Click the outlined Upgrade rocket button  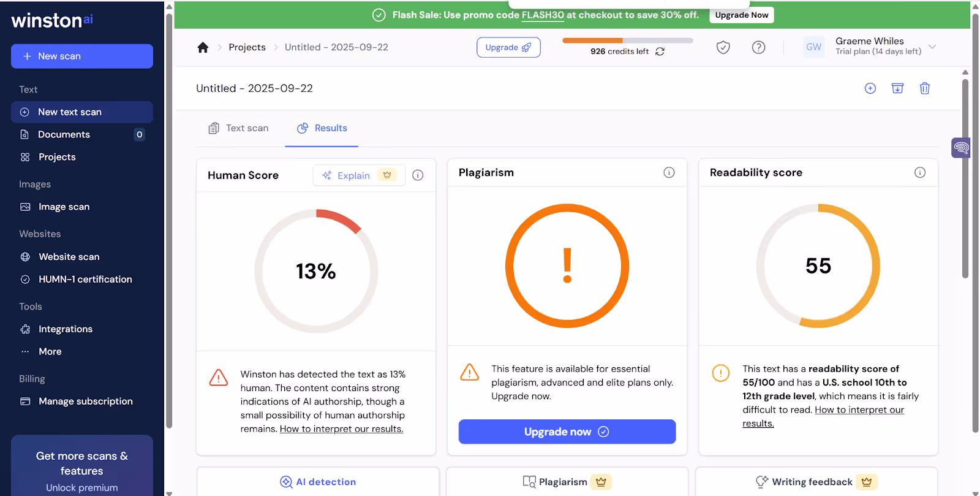click(x=508, y=47)
